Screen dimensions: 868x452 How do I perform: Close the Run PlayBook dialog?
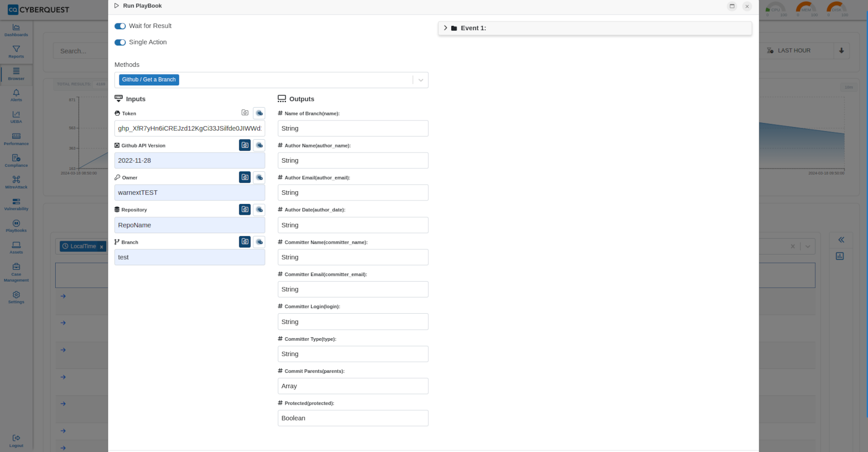coord(747,6)
